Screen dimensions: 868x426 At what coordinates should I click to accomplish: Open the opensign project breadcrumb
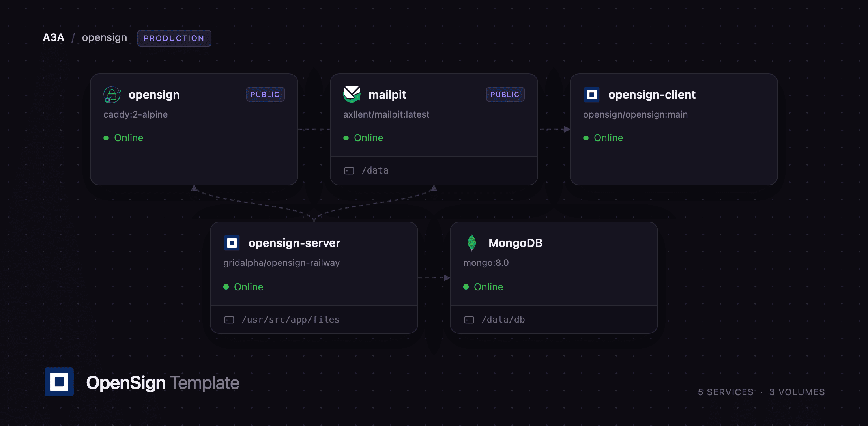point(105,37)
